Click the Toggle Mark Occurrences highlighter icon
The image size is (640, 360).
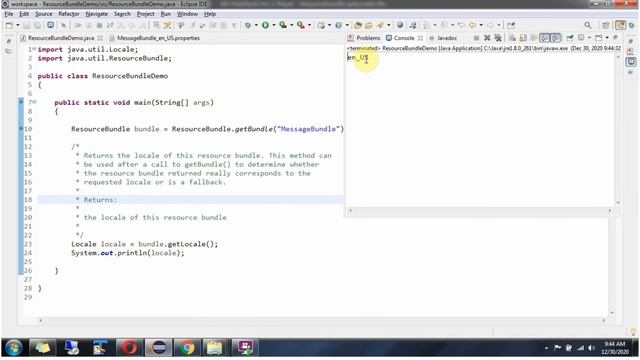[x=167, y=25]
